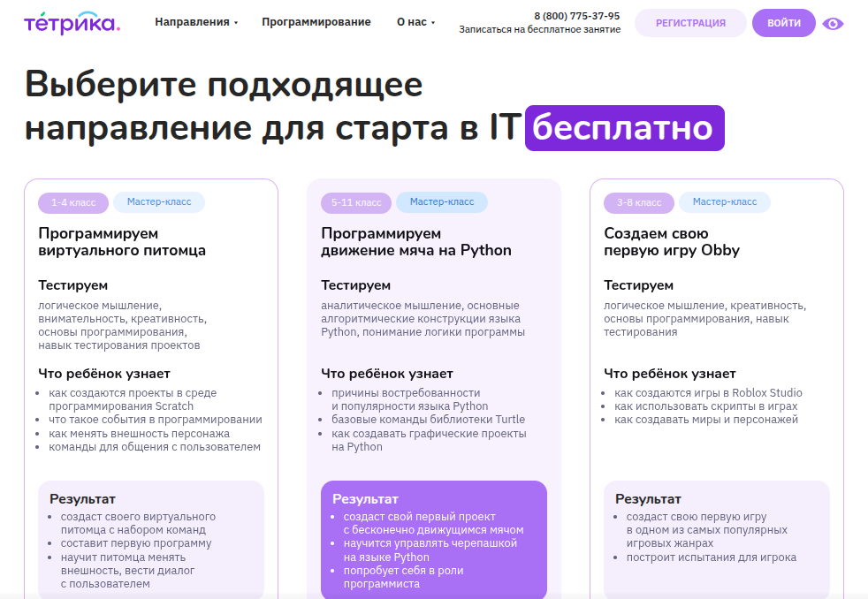The width and height of the screenshot is (868, 599).
Task: Select the 1-4 класс tag
Action: coord(72,202)
